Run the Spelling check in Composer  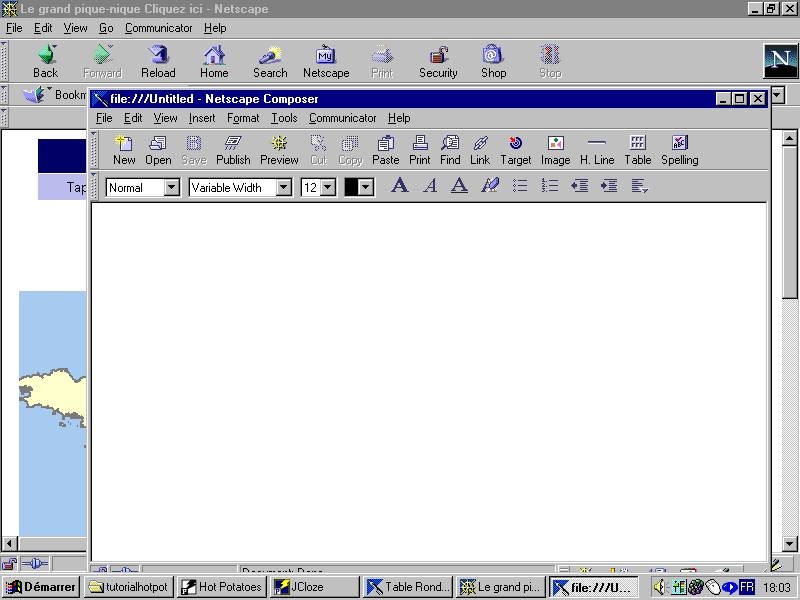tap(680, 151)
